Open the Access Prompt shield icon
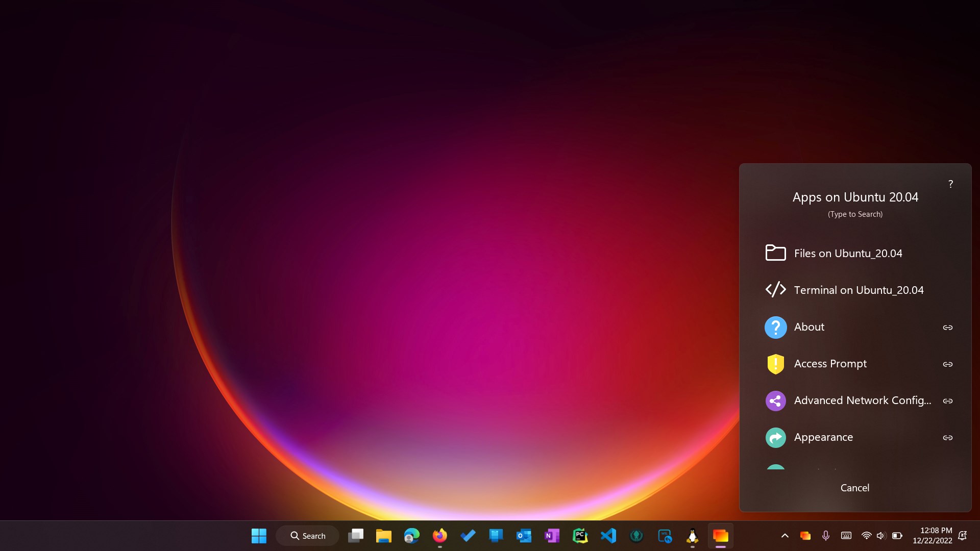Screen dimensions: 980x551 pos(775,364)
